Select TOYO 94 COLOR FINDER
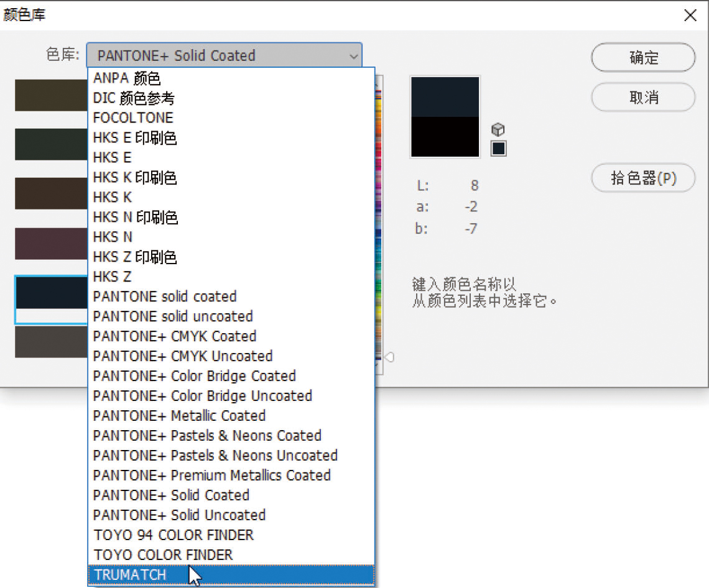Screen dimensions: 709x588 tap(231, 536)
